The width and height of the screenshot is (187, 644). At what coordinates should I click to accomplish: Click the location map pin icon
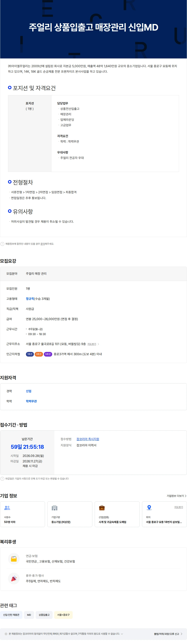149,507
